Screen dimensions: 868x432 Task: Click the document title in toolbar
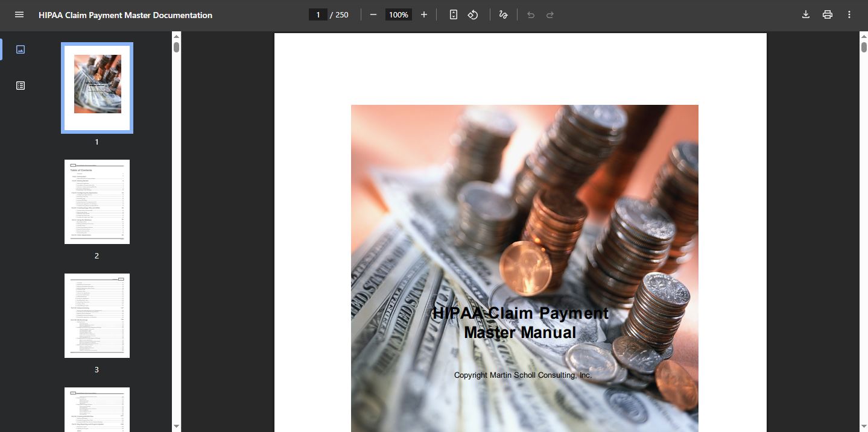pos(125,15)
